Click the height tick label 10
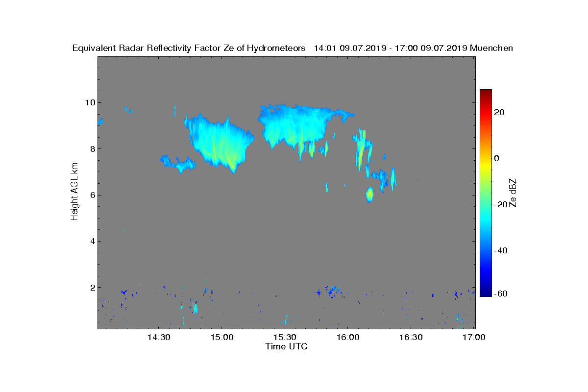Viewport: 588px width, 392px height. pyautogui.click(x=89, y=102)
